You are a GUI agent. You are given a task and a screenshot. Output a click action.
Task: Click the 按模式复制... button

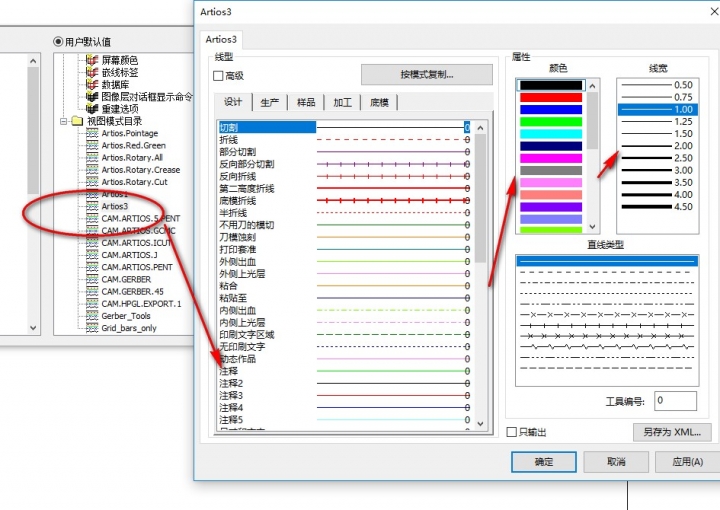[x=427, y=75]
